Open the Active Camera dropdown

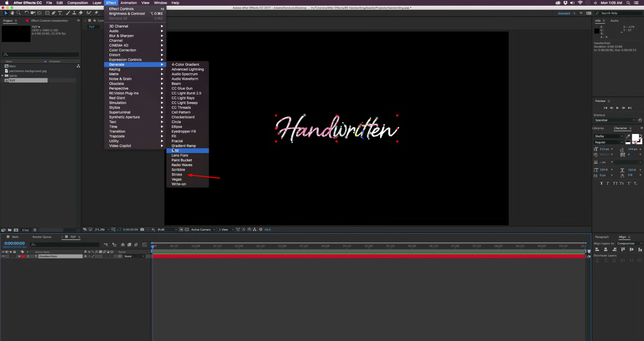click(202, 230)
